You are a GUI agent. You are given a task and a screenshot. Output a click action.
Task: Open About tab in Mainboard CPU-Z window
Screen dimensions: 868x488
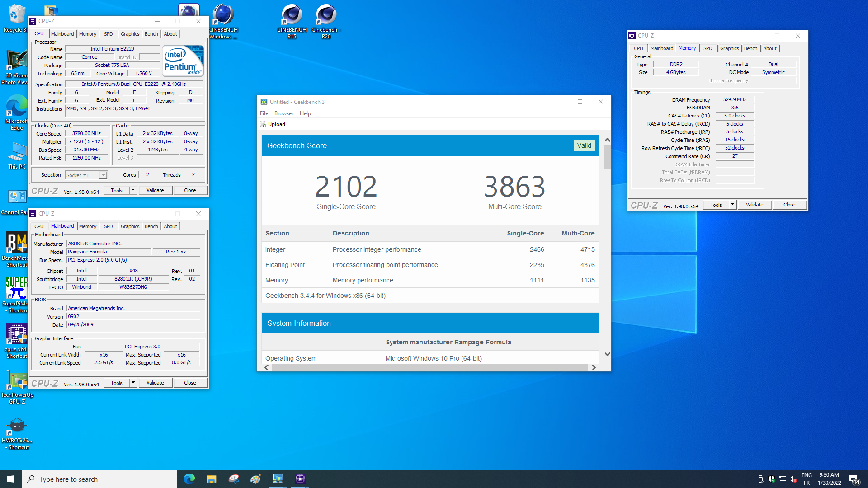pos(170,226)
